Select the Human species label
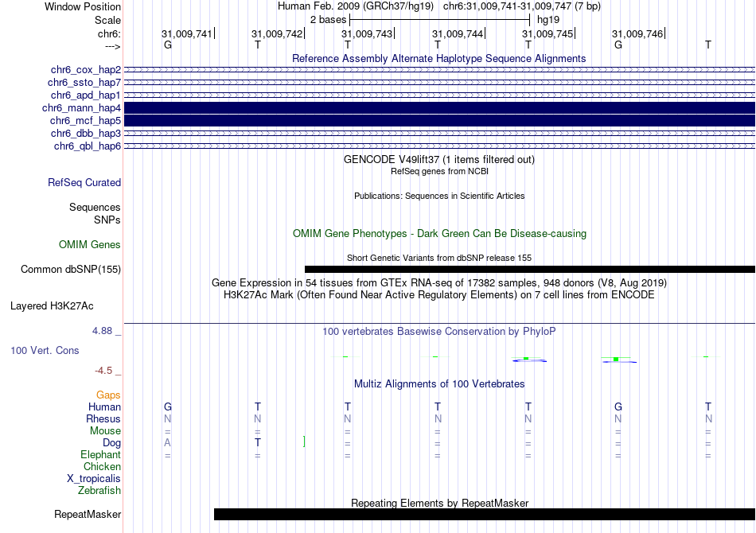756x533 pixels. pos(104,407)
